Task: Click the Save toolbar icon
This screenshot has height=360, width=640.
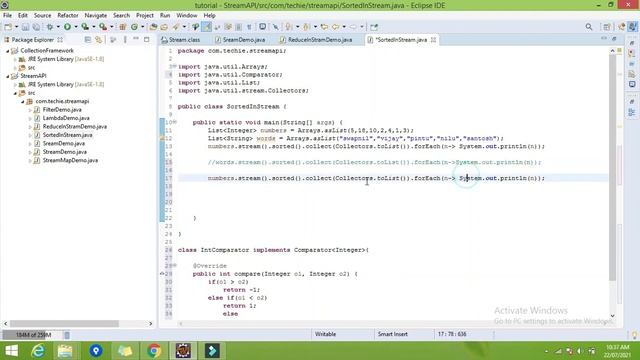Action: (x=25, y=27)
